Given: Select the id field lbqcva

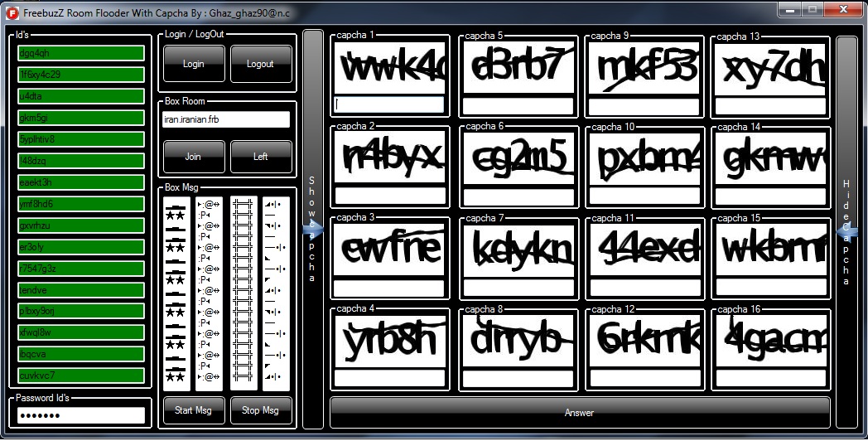Looking at the screenshot, I should (81, 354).
